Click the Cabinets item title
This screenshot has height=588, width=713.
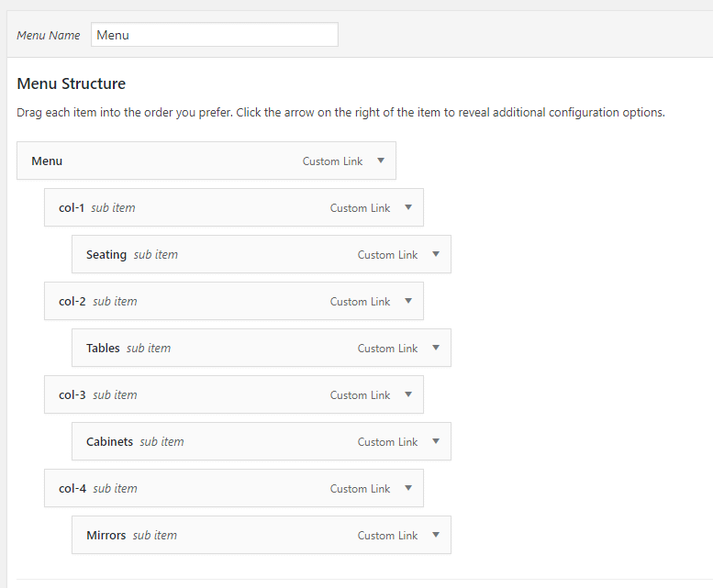click(x=109, y=442)
